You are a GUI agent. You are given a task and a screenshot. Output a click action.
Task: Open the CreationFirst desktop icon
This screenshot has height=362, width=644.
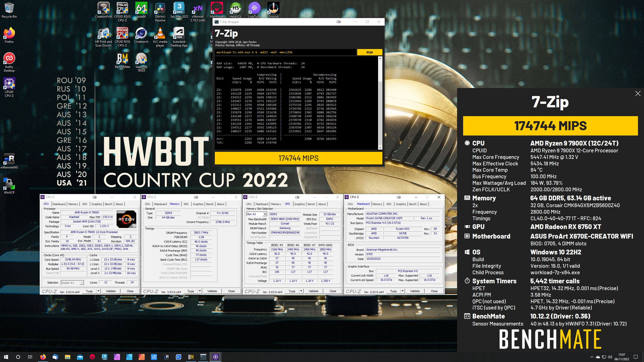[103, 10]
